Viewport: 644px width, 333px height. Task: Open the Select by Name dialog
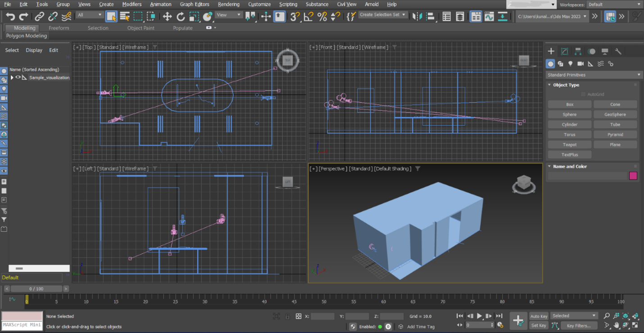point(125,16)
